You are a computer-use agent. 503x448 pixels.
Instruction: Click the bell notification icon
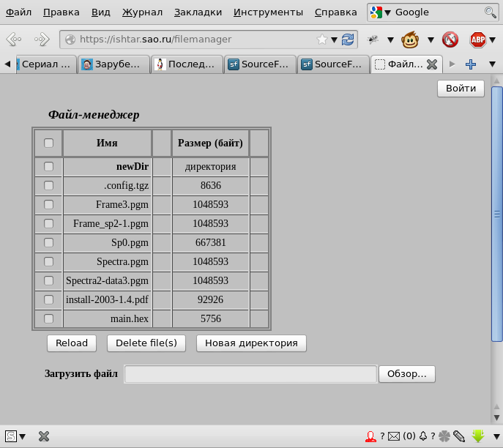[x=423, y=436]
